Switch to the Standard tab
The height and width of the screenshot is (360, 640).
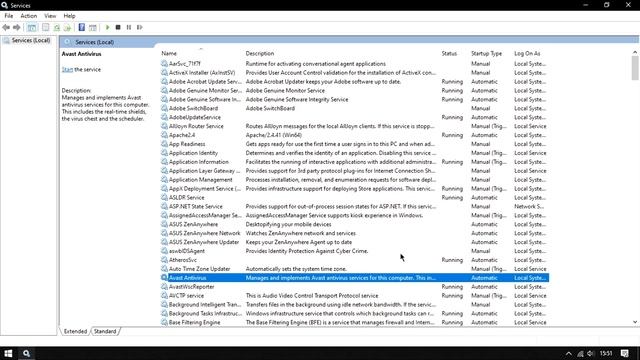point(105,331)
